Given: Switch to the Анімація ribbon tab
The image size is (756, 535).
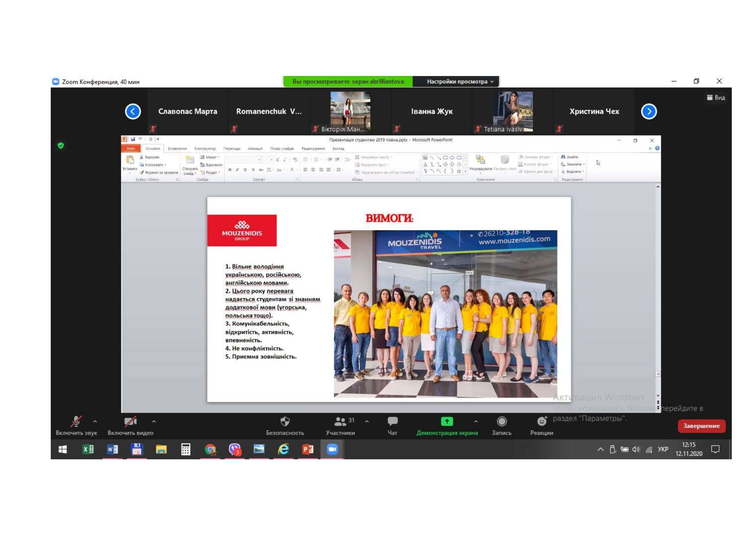Looking at the screenshot, I should pyautogui.click(x=255, y=148).
